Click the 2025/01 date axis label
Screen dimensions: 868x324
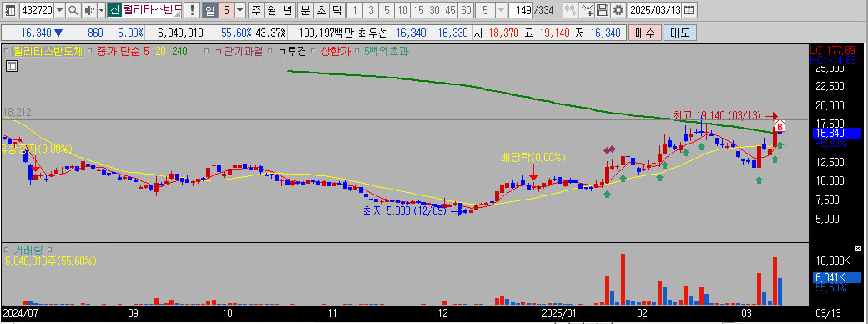click(560, 313)
